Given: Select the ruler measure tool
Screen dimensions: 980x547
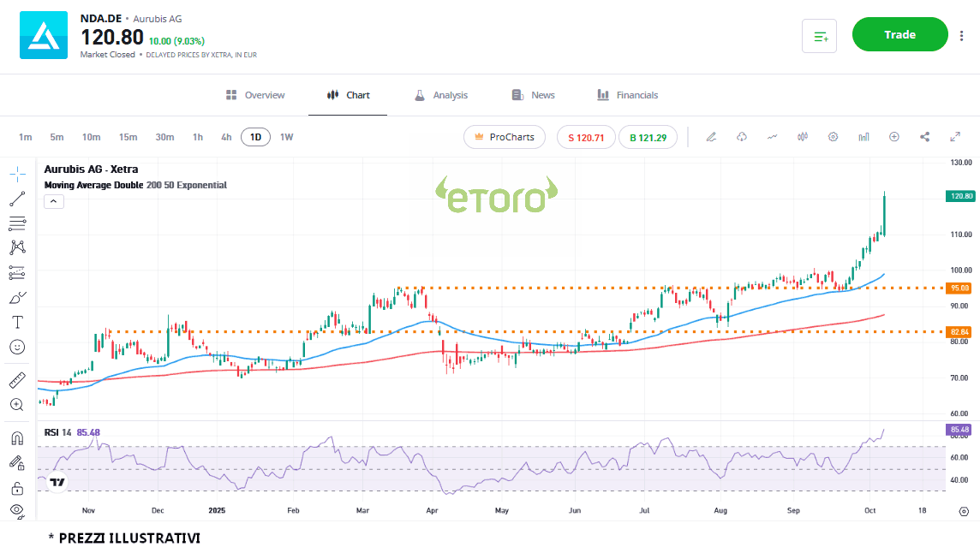Looking at the screenshot, I should click(17, 380).
